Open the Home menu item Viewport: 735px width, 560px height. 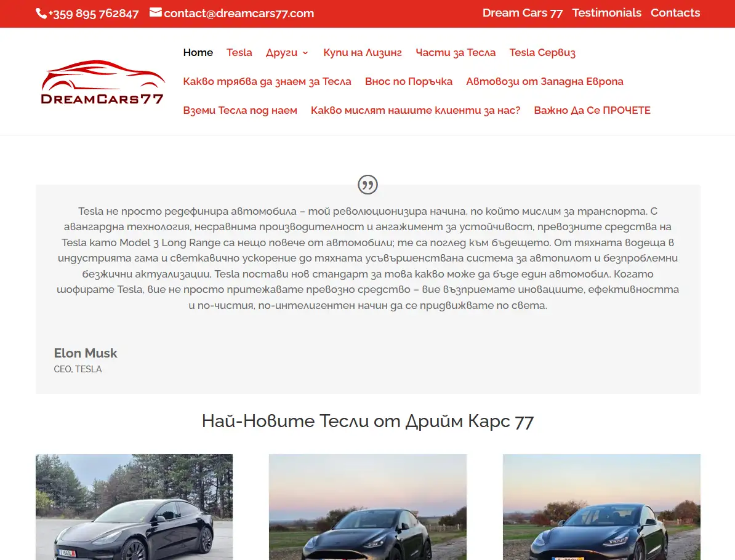[198, 52]
